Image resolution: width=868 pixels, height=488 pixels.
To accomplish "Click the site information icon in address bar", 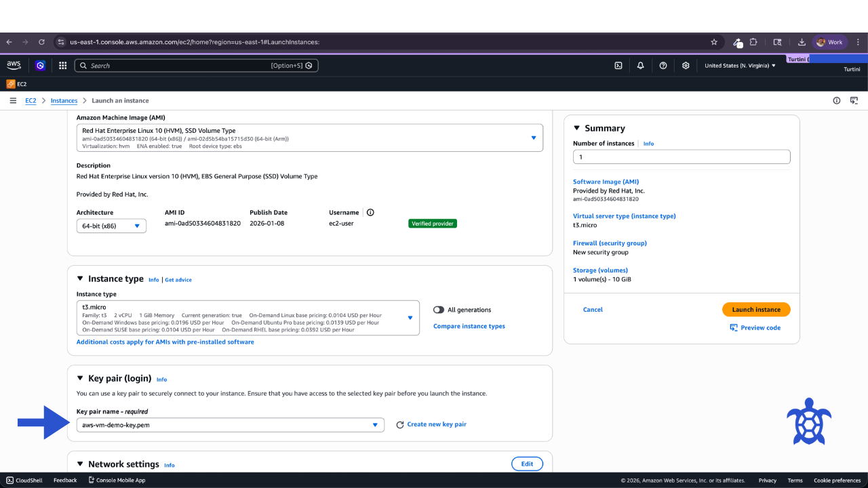I will (60, 42).
